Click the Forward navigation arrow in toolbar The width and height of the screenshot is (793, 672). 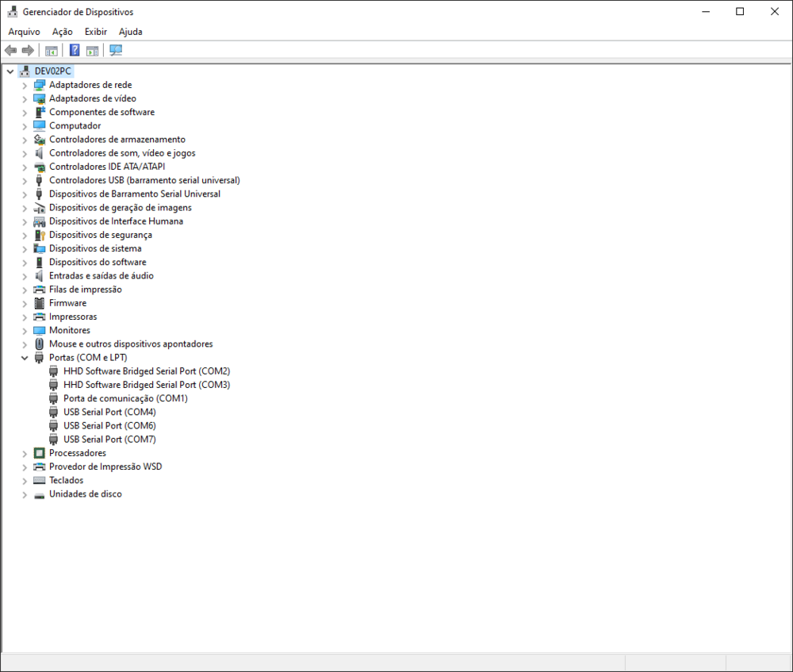click(28, 49)
